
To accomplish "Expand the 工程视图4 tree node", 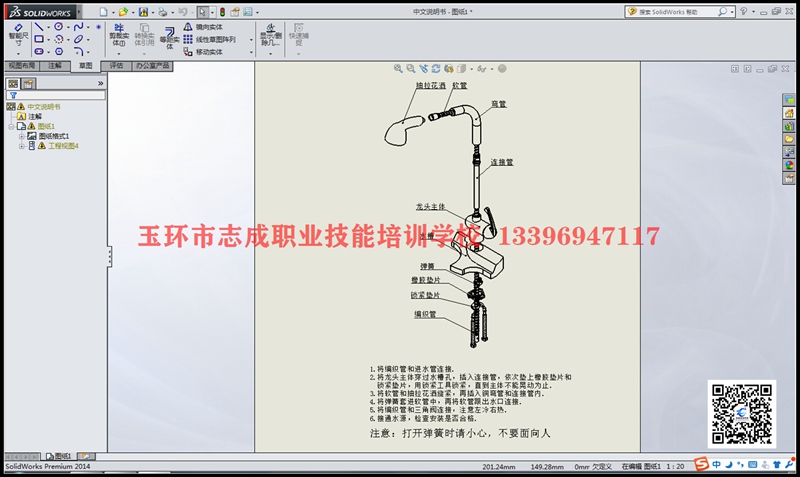I will point(21,146).
